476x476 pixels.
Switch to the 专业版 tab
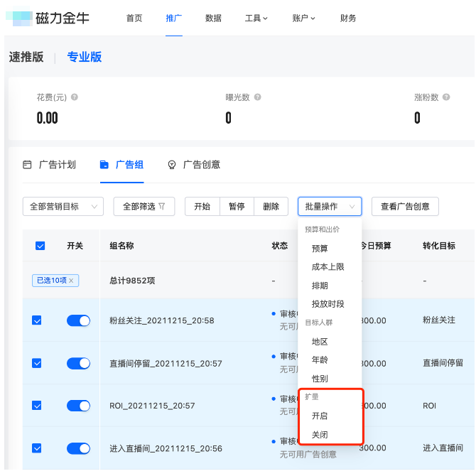point(85,57)
